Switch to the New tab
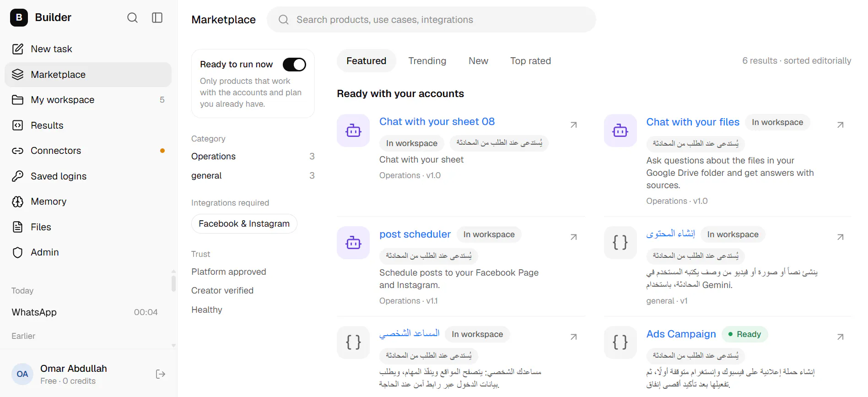 click(x=479, y=61)
